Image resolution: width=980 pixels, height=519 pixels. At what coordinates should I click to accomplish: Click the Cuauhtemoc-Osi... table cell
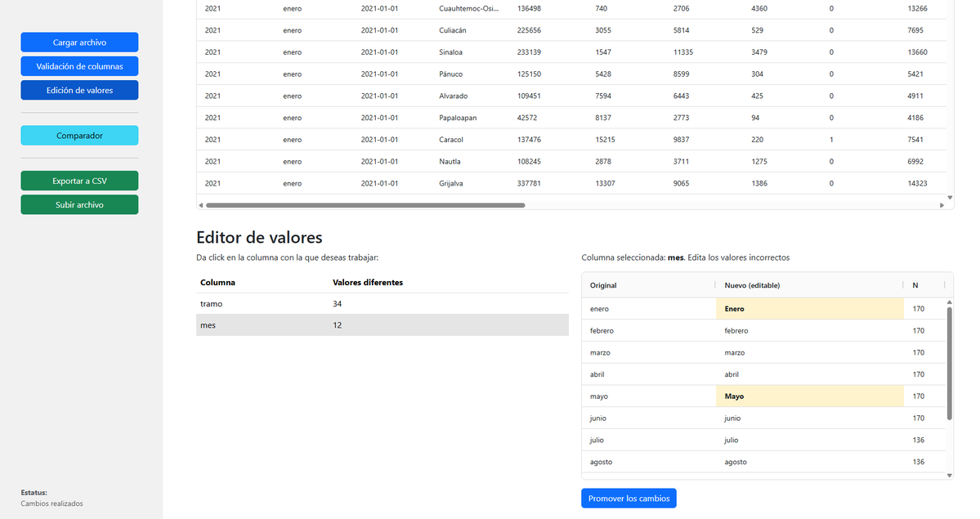[x=470, y=9]
